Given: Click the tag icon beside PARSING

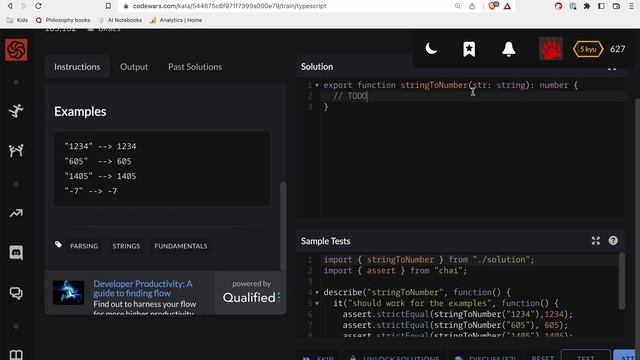Looking at the screenshot, I should (58, 245).
